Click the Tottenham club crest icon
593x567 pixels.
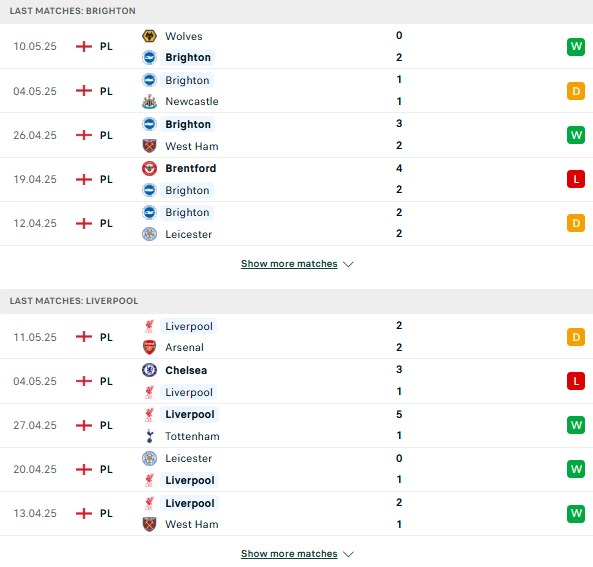click(x=149, y=436)
